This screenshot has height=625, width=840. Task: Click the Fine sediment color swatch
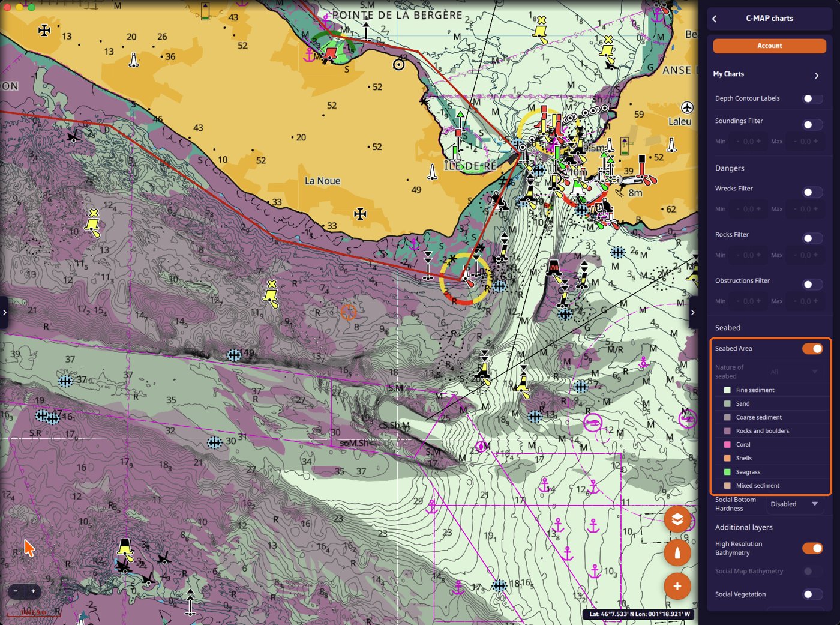tap(727, 390)
